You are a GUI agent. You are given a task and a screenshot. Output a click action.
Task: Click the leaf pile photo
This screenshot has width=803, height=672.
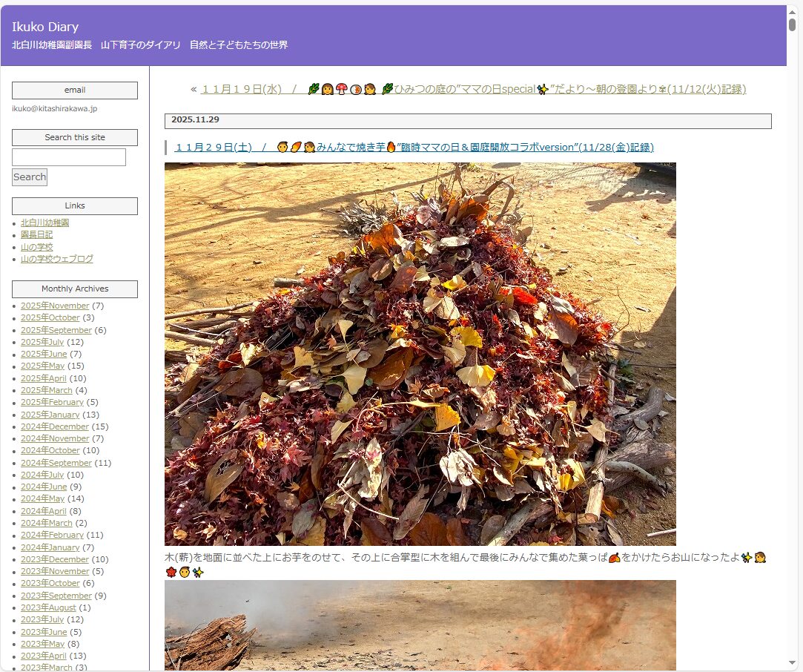click(x=420, y=354)
